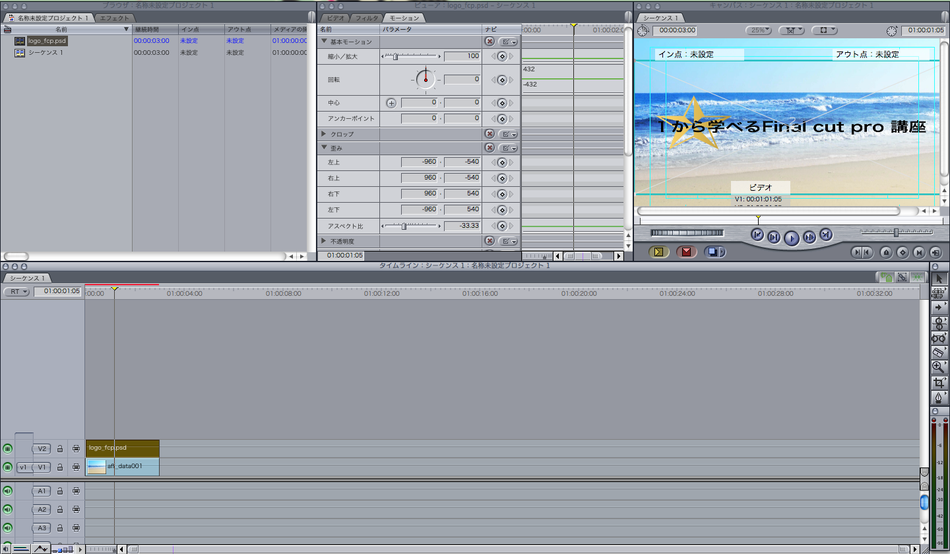Click the アスペクト比 value field

(462, 225)
